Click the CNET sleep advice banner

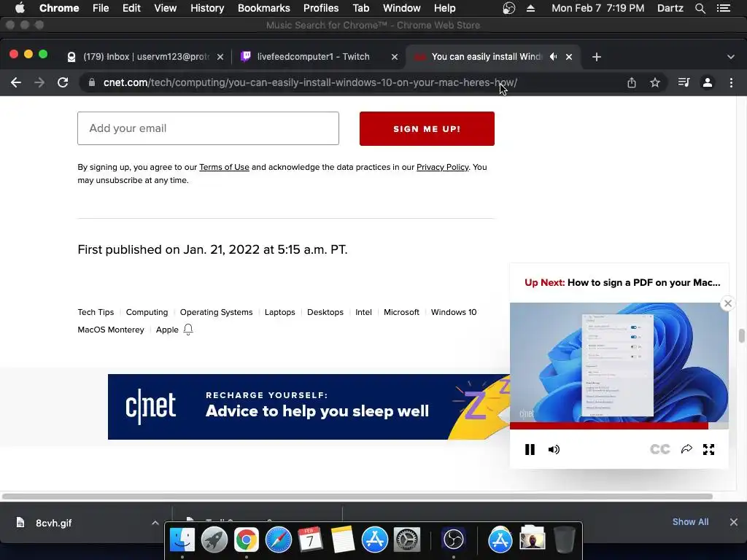pyautogui.click(x=309, y=407)
